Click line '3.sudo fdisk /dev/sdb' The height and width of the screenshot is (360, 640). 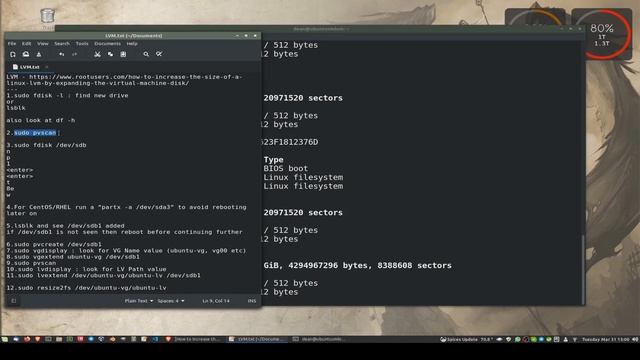point(46,145)
